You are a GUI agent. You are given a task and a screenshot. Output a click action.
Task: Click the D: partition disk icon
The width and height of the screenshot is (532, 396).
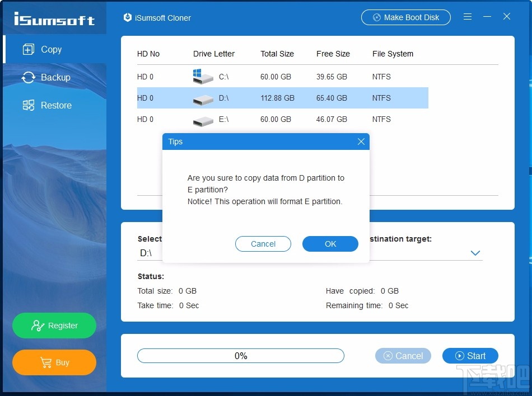click(x=202, y=98)
